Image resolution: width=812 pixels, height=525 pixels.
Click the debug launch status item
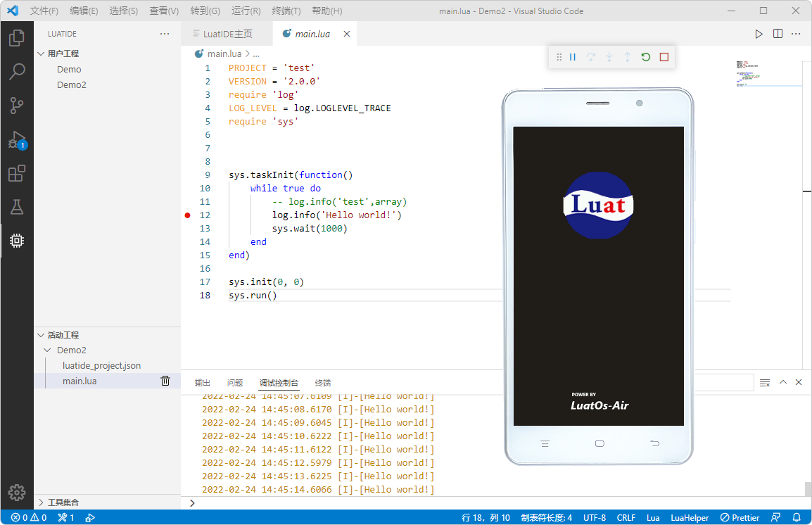click(x=90, y=517)
